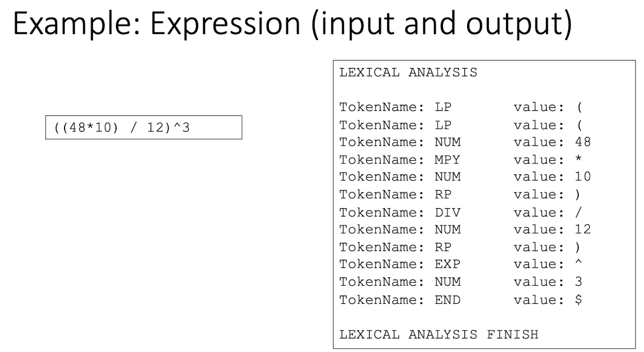Select the 'value: 10' text
The width and height of the screenshot is (644, 352).
[x=552, y=177]
